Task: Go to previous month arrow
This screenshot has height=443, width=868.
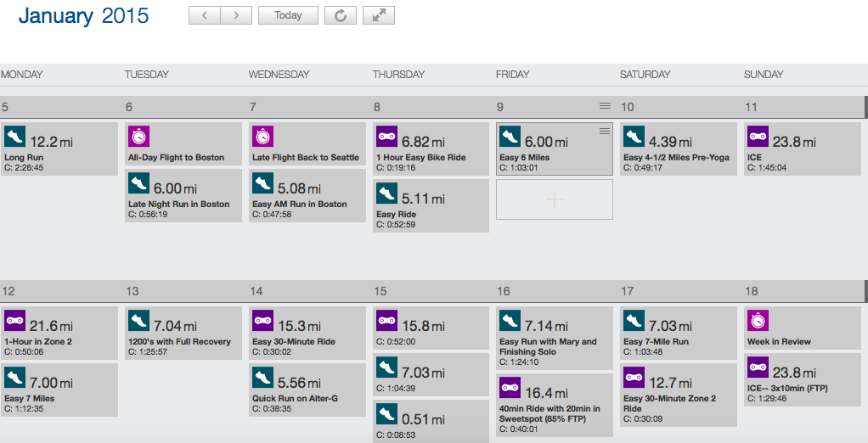Action: (204, 15)
